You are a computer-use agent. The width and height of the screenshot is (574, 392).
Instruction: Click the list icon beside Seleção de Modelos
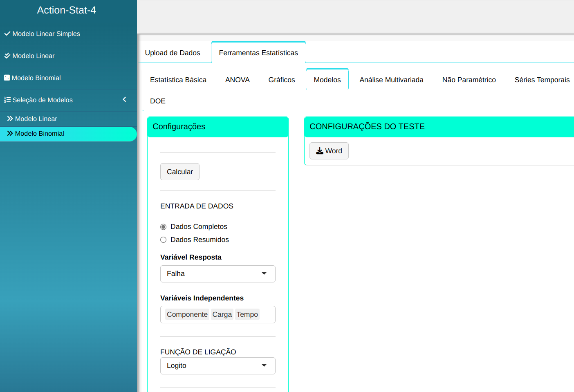pyautogui.click(x=7, y=100)
